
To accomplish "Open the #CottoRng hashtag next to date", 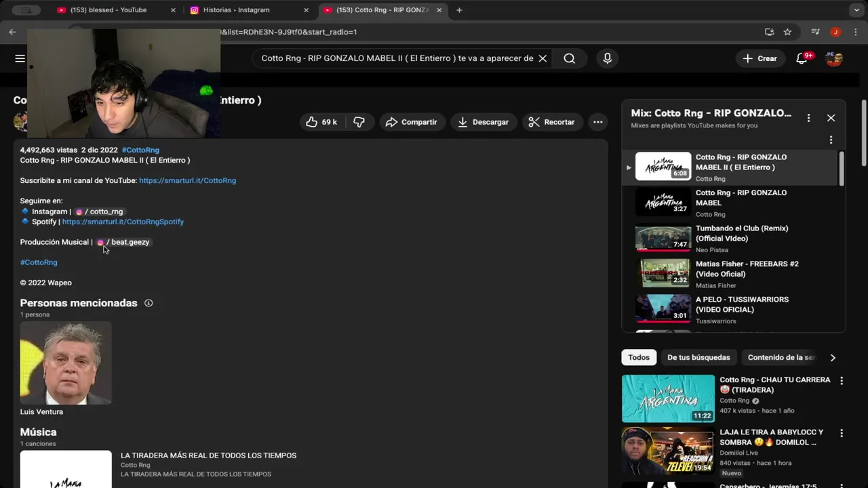I will (140, 150).
